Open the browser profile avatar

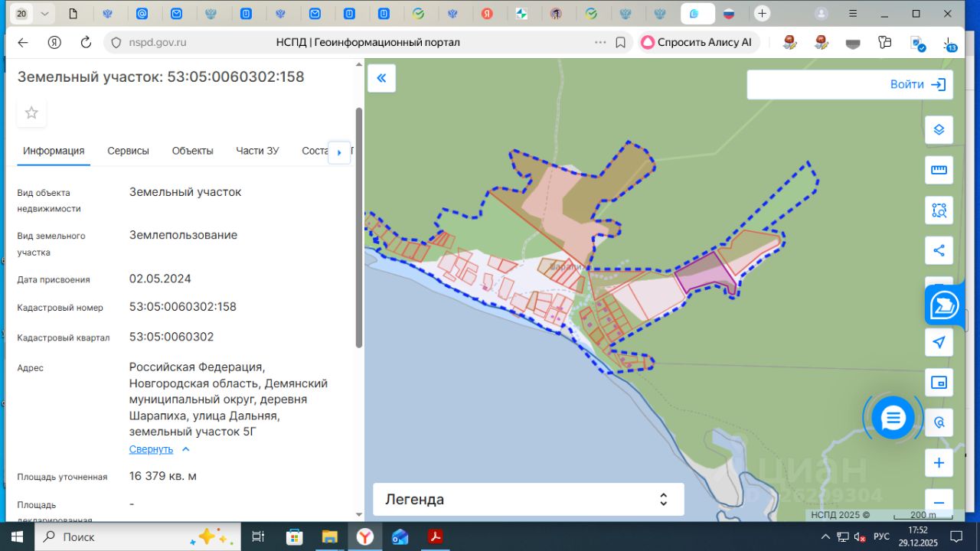(x=822, y=14)
